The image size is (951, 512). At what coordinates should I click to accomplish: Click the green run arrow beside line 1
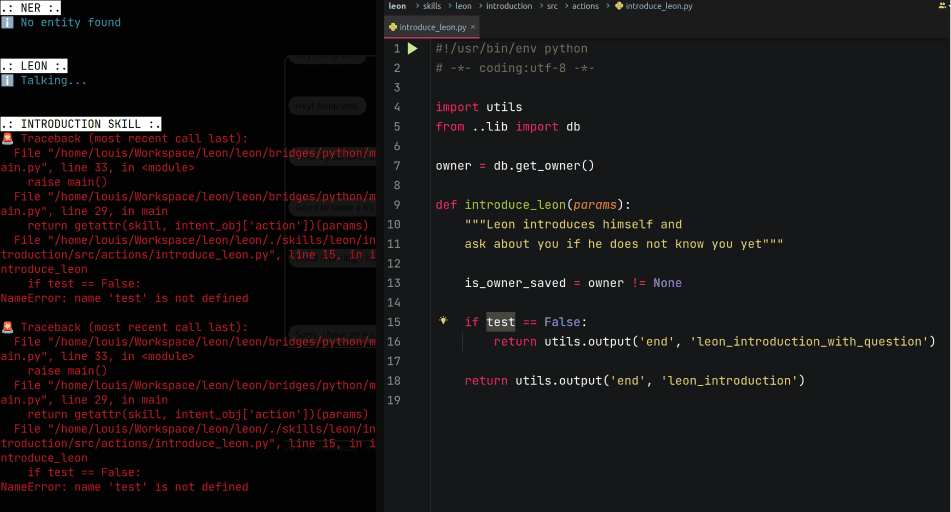(x=412, y=49)
